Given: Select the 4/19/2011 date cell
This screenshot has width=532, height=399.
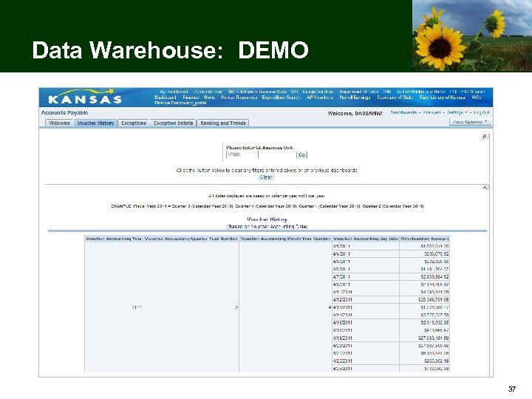Looking at the screenshot, I should pyautogui.click(x=366, y=338).
